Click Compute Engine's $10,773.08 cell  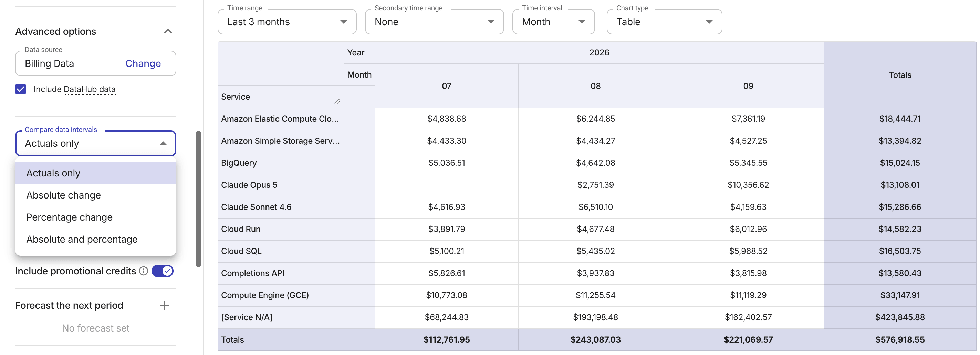447,296
